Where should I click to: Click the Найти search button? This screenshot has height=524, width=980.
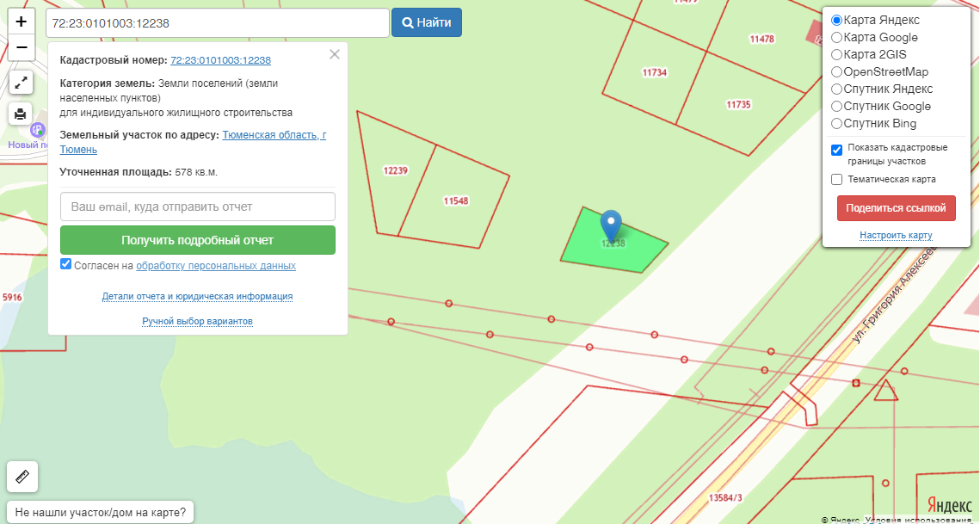coord(427,22)
